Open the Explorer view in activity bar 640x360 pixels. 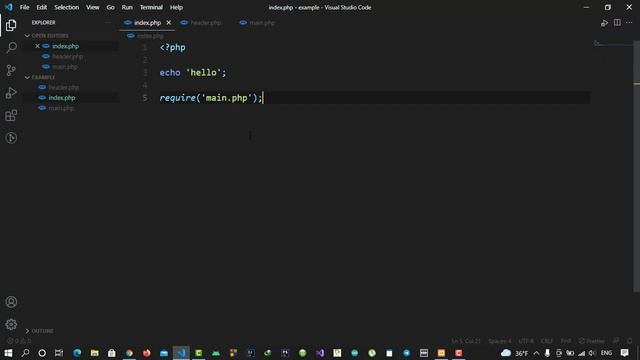click(x=11, y=25)
